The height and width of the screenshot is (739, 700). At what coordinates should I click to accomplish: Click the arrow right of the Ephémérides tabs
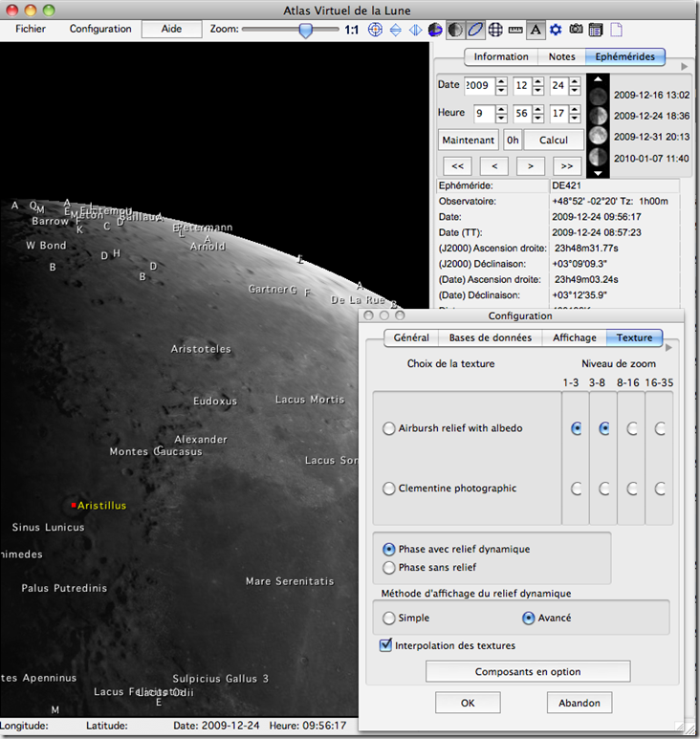pos(685,67)
